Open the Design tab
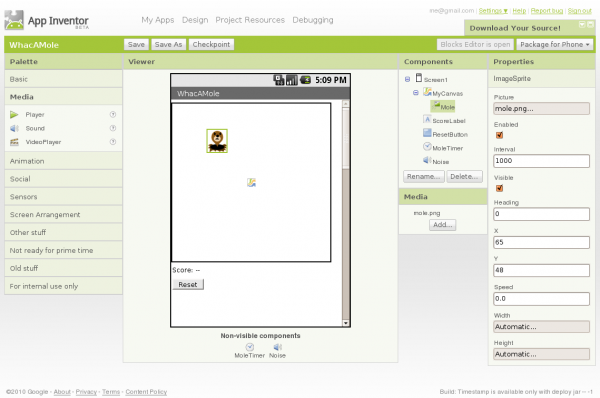 (195, 20)
